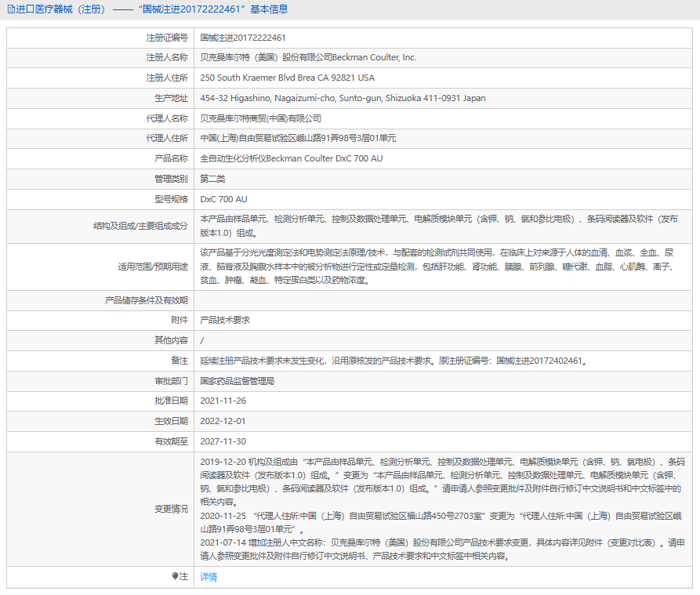Click the 注册人名称 label
Image resolution: width=700 pixels, height=595 pixels.
167,57
